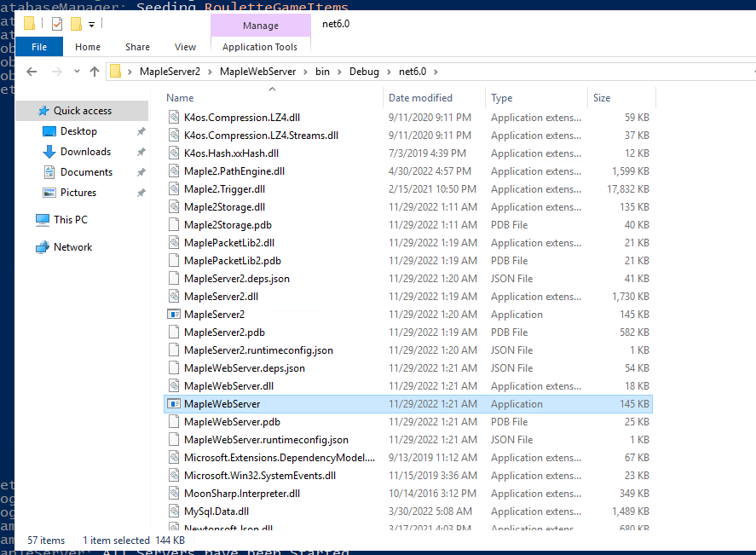Open the Recent locations dropdown arrow
Screen dimensions: 756x555
tap(77, 72)
